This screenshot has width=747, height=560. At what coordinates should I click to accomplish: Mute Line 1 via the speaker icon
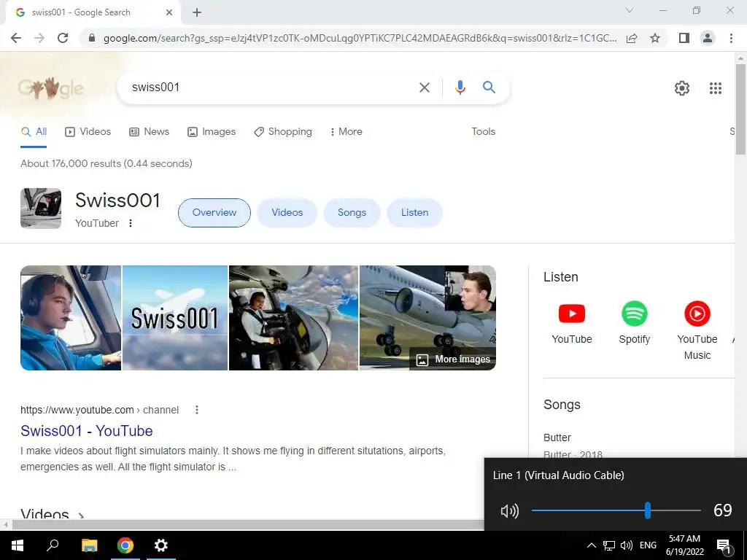[509, 511]
